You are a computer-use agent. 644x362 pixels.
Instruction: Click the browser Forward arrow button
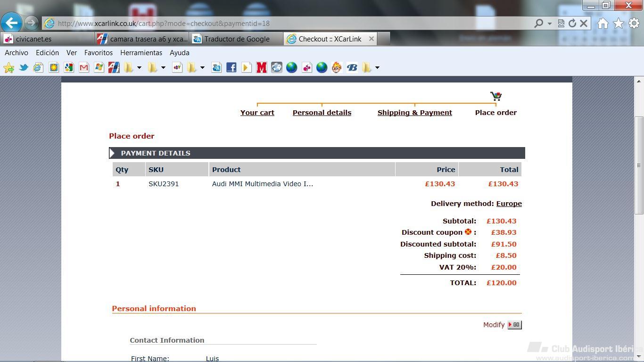(x=31, y=23)
